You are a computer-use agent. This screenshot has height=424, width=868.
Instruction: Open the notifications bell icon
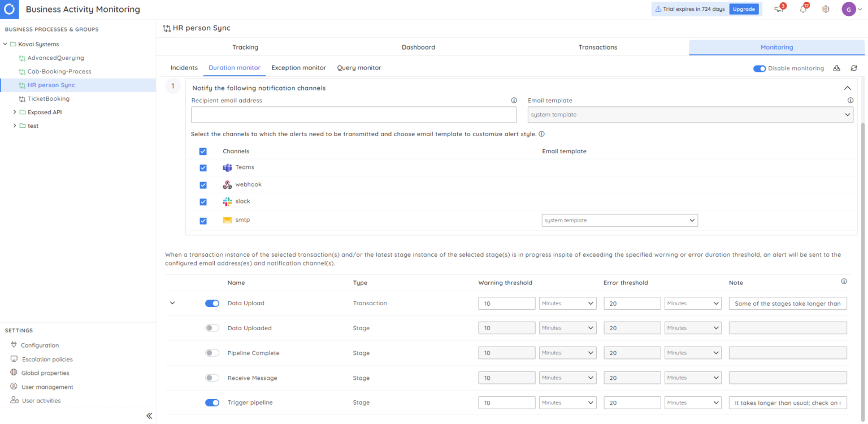(802, 9)
